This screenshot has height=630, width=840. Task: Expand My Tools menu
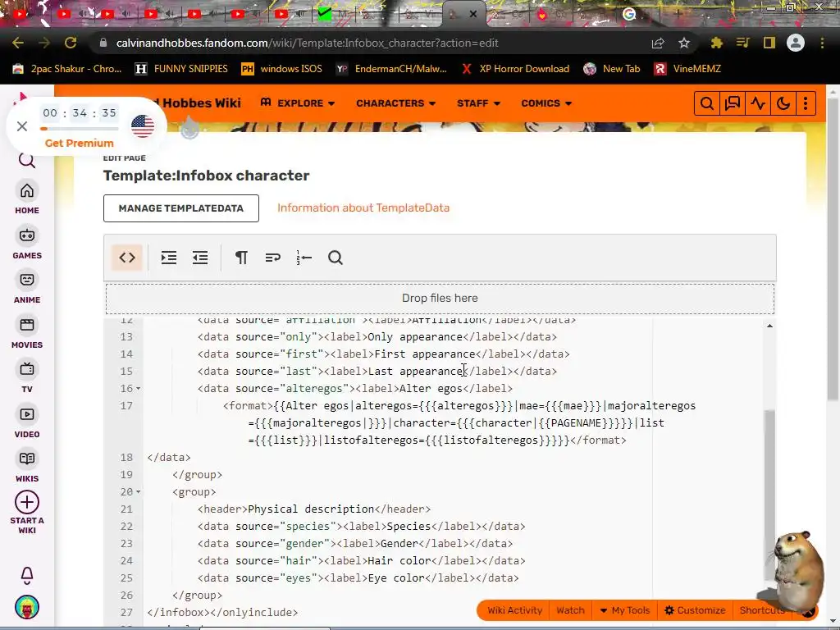click(x=624, y=610)
